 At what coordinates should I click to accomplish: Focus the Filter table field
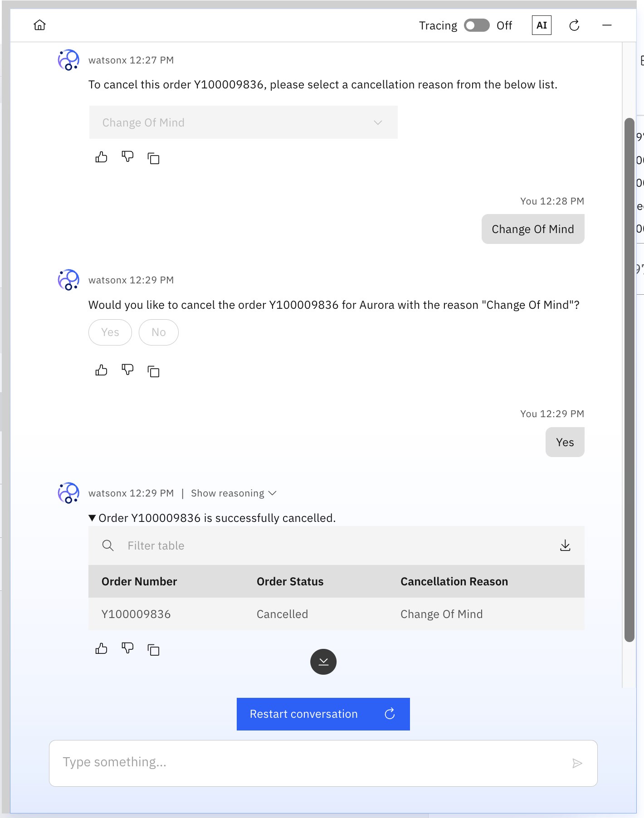point(336,545)
